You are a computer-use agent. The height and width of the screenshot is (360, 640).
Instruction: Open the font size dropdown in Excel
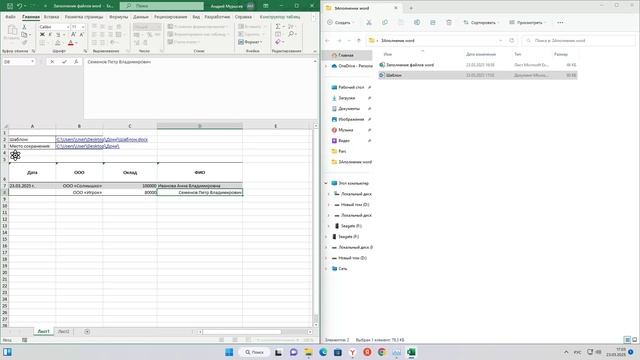(x=83, y=27)
